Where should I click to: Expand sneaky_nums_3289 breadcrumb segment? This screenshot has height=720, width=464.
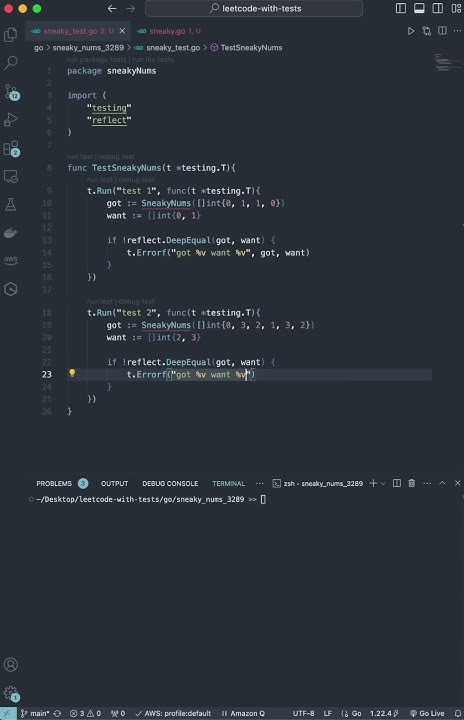[88, 48]
